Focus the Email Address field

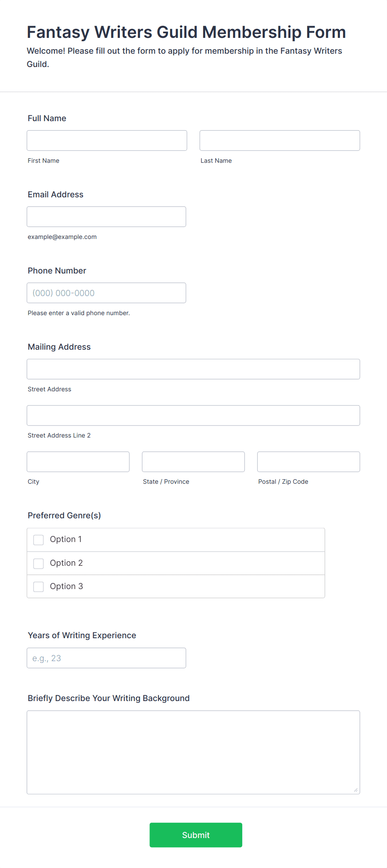[107, 216]
